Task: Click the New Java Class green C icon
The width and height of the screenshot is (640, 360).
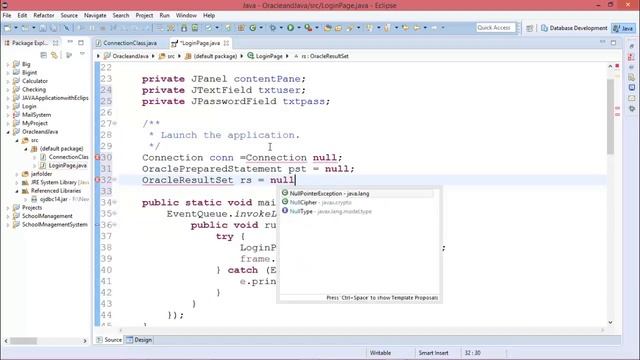Action: [x=253, y=28]
